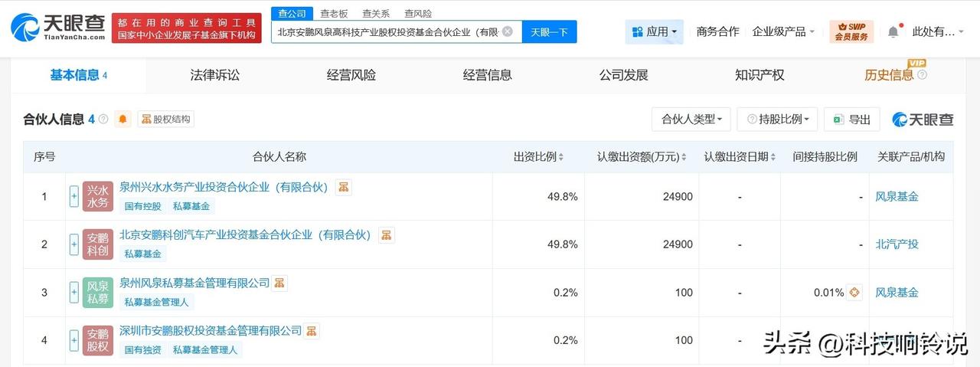Open 泉州风泉私募基金管理有限公司 link
Screen dimensions: 980x367
194,283
